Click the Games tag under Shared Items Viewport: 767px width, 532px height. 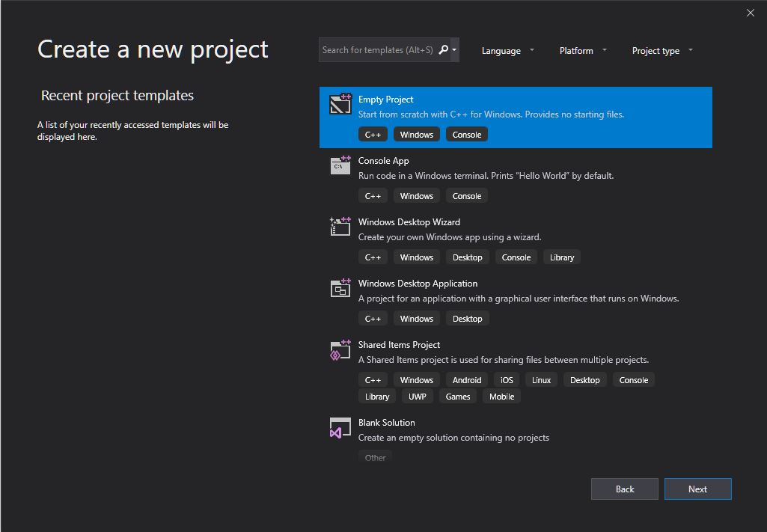click(x=458, y=397)
